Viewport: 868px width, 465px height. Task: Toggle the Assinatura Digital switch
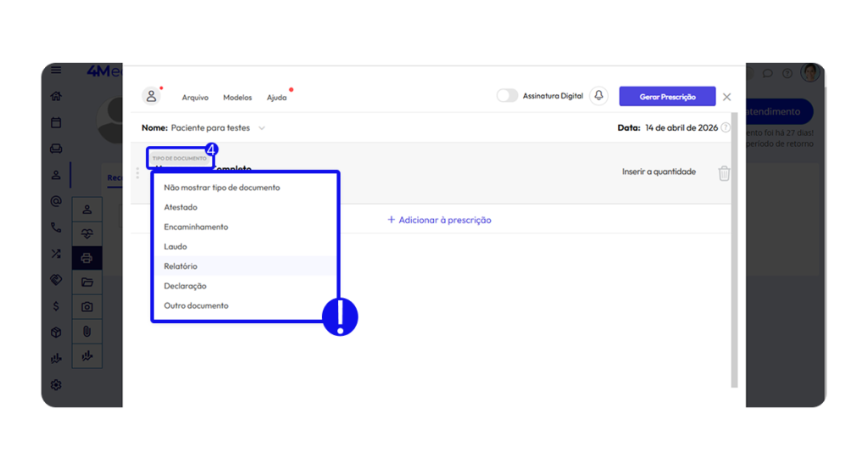(507, 96)
